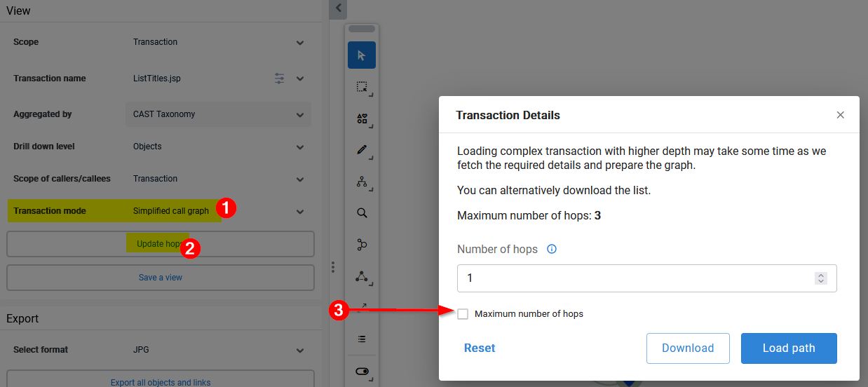The image size is (868, 387).
Task: Activate the rectangle selection tool
Action: [362, 87]
